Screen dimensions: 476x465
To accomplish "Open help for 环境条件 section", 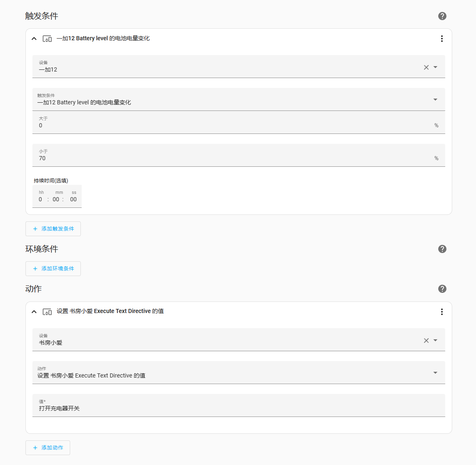I will [x=442, y=249].
